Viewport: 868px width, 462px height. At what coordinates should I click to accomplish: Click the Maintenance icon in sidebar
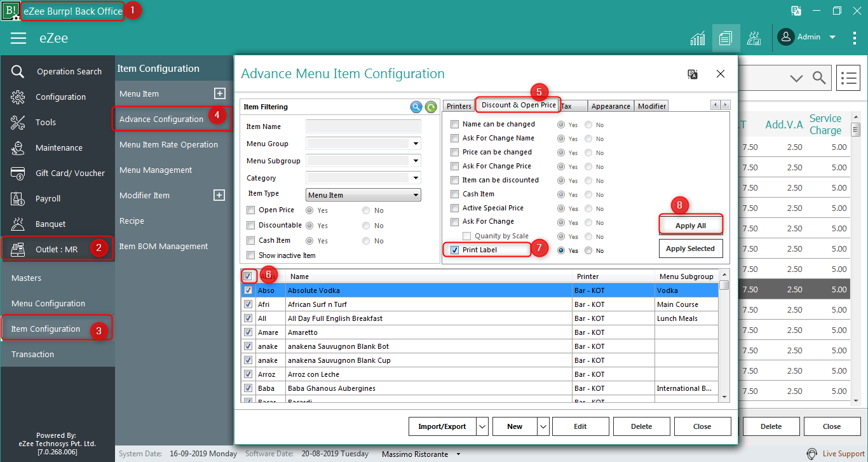click(18, 148)
